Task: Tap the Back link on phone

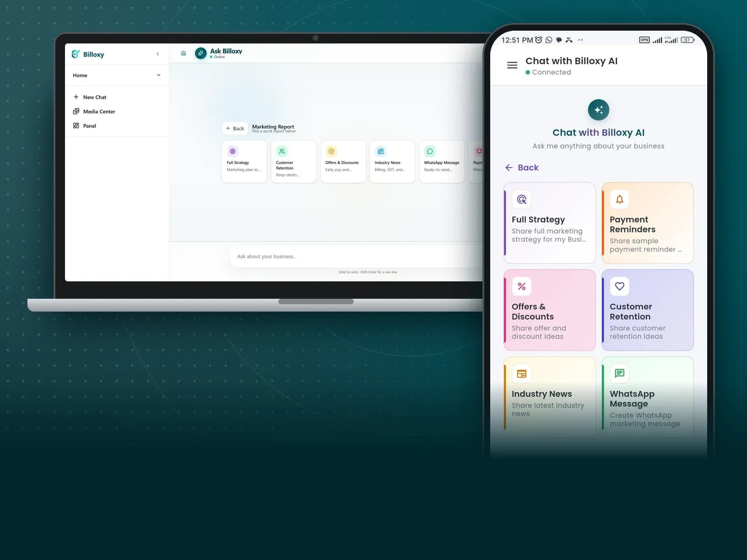Action: click(522, 167)
